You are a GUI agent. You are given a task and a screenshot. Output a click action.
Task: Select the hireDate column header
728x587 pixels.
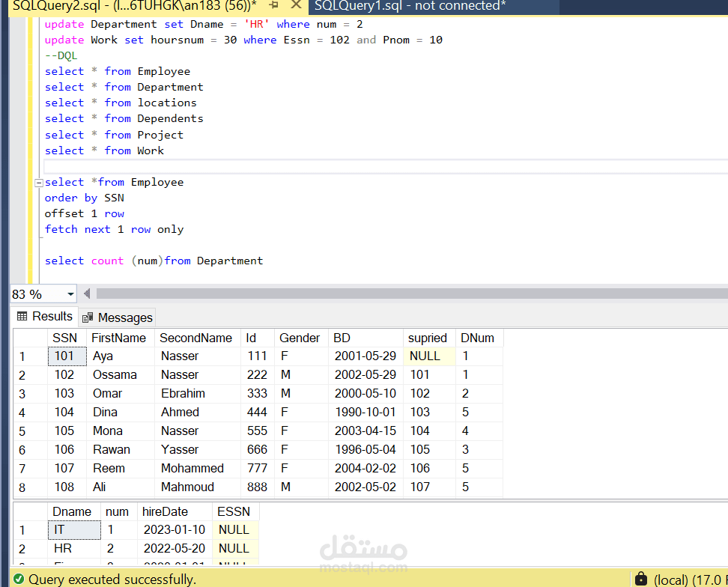click(x=175, y=511)
